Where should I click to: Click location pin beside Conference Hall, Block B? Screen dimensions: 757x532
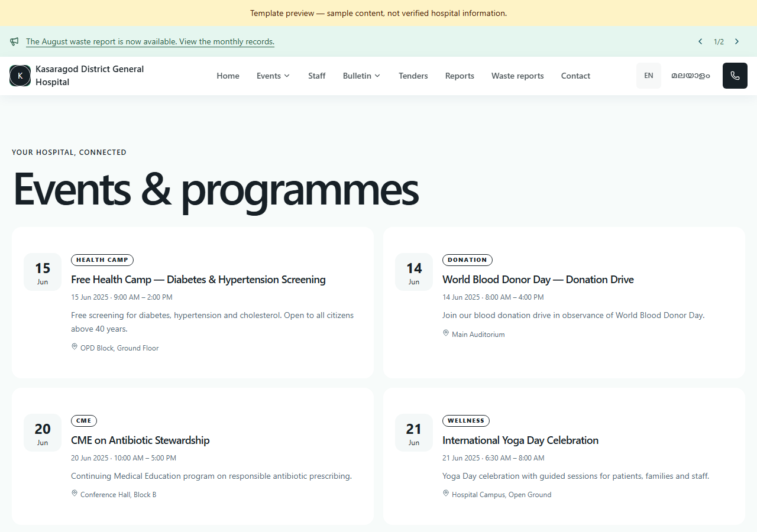[x=75, y=494]
